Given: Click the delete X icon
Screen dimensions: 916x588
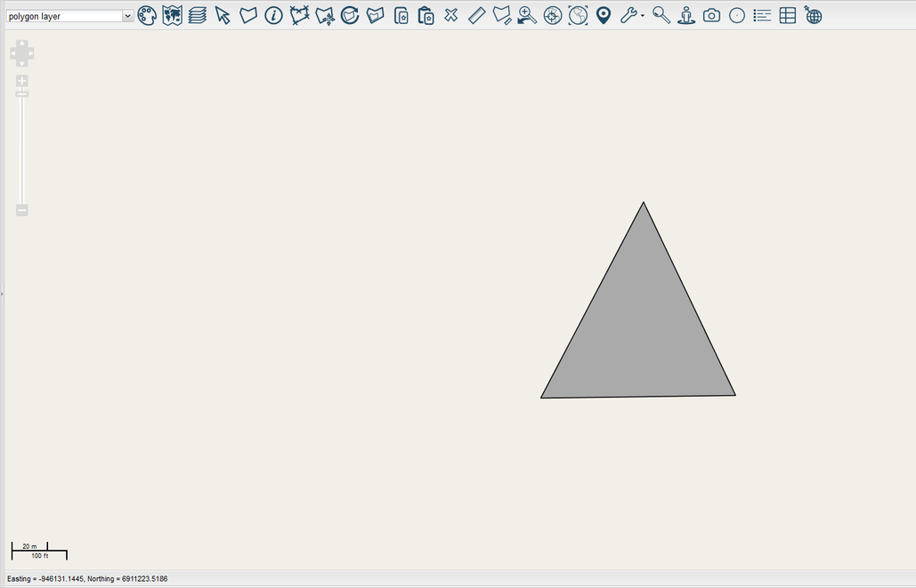Looking at the screenshot, I should (x=451, y=15).
